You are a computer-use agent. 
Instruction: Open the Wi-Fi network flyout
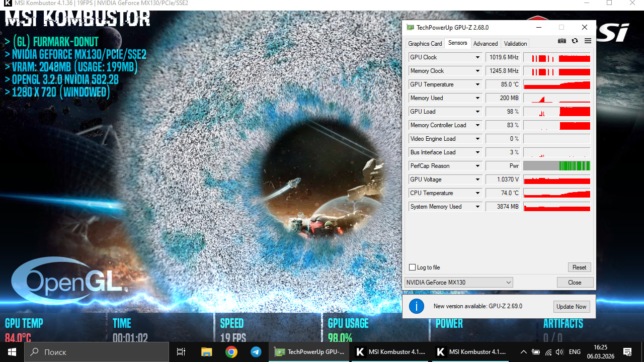coord(548,352)
